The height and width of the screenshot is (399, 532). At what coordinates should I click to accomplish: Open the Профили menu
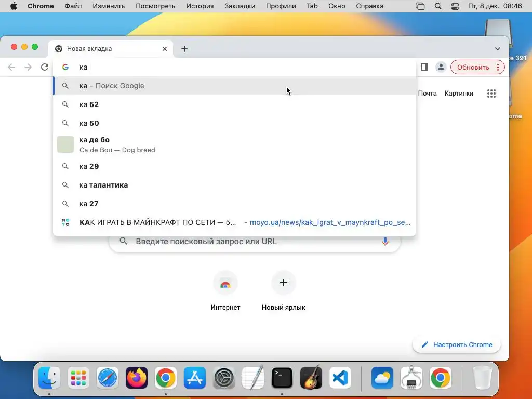click(281, 6)
